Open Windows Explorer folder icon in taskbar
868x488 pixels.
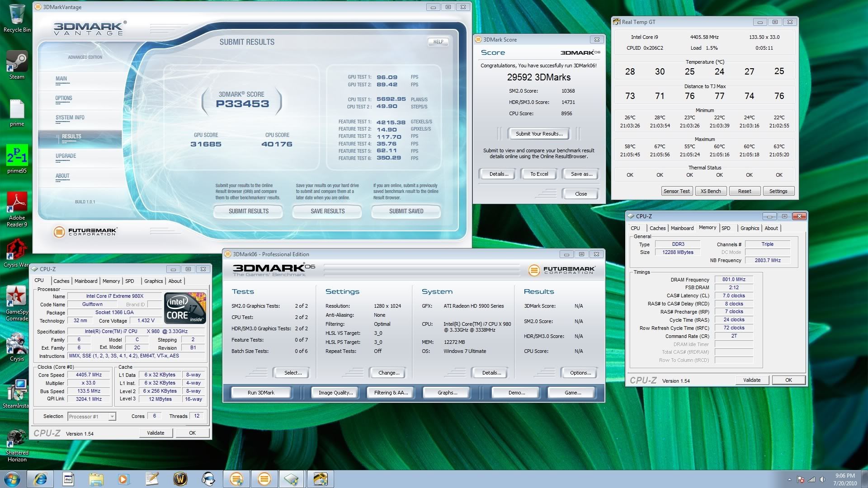click(x=96, y=479)
